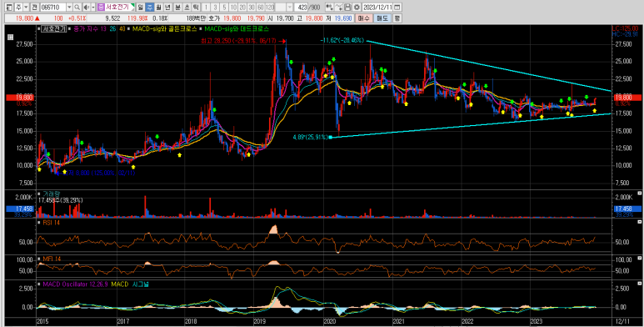
Task: Click the empty custom interval field
Action: 280,8
